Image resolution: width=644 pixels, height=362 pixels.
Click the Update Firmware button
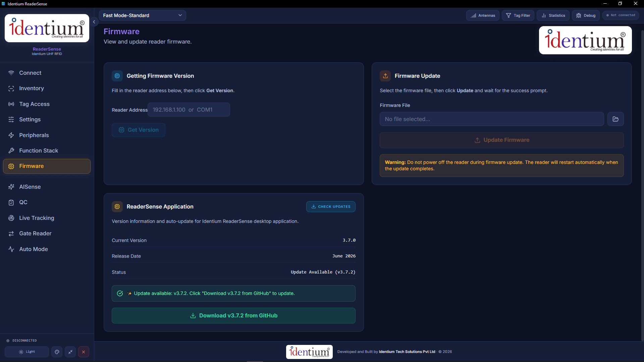click(x=501, y=140)
